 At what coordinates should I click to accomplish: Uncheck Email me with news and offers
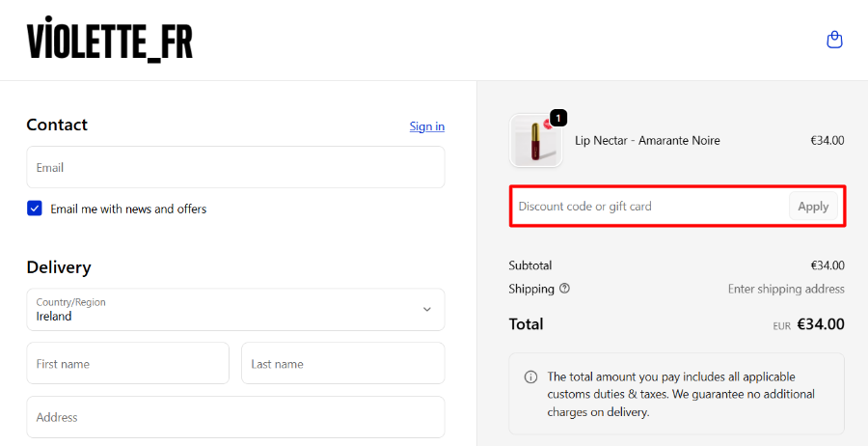coord(35,209)
